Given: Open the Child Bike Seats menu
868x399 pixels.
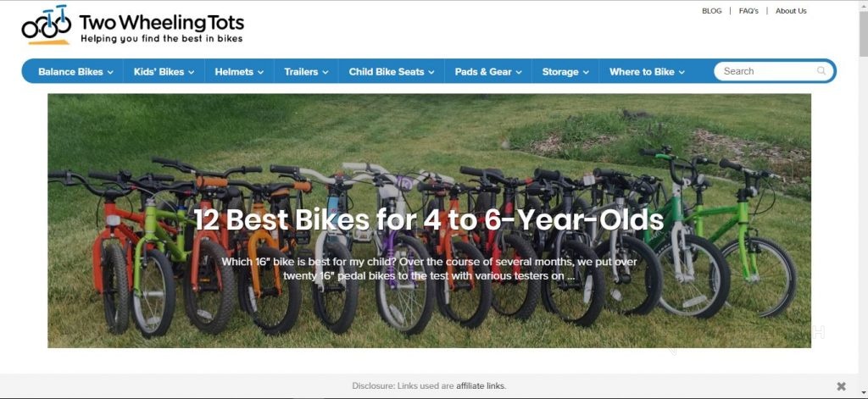Looking at the screenshot, I should click(x=392, y=71).
